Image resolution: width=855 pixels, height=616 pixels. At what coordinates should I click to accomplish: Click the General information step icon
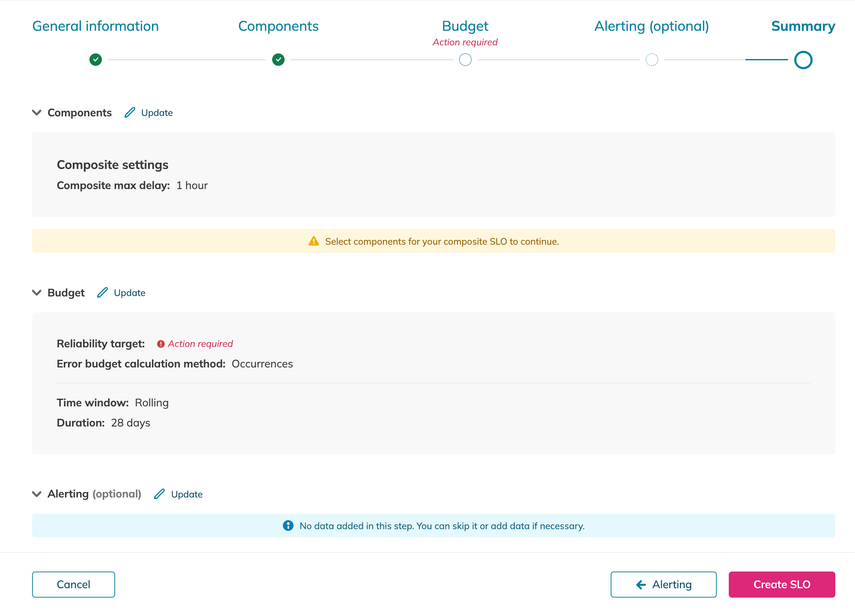pos(95,59)
